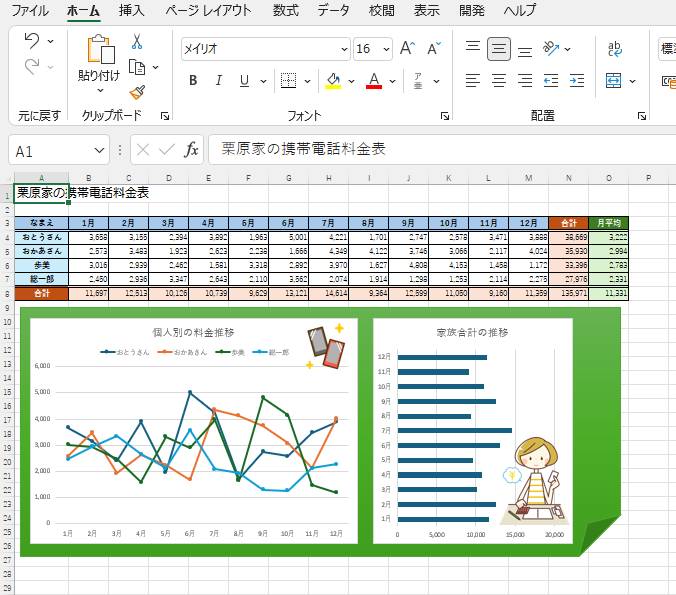This screenshot has width=676, height=595.
Task: Click the Increase Indent icon
Action: click(x=578, y=80)
